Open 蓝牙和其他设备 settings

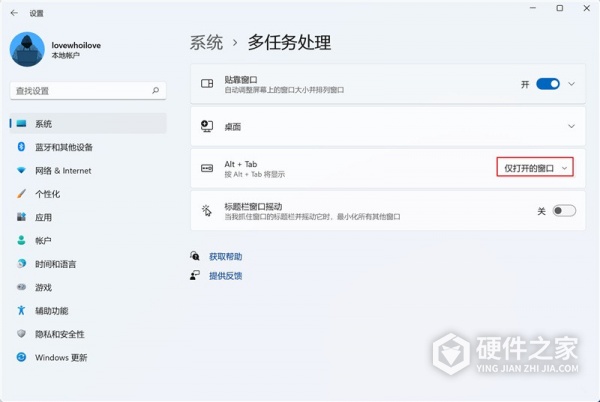[88, 147]
